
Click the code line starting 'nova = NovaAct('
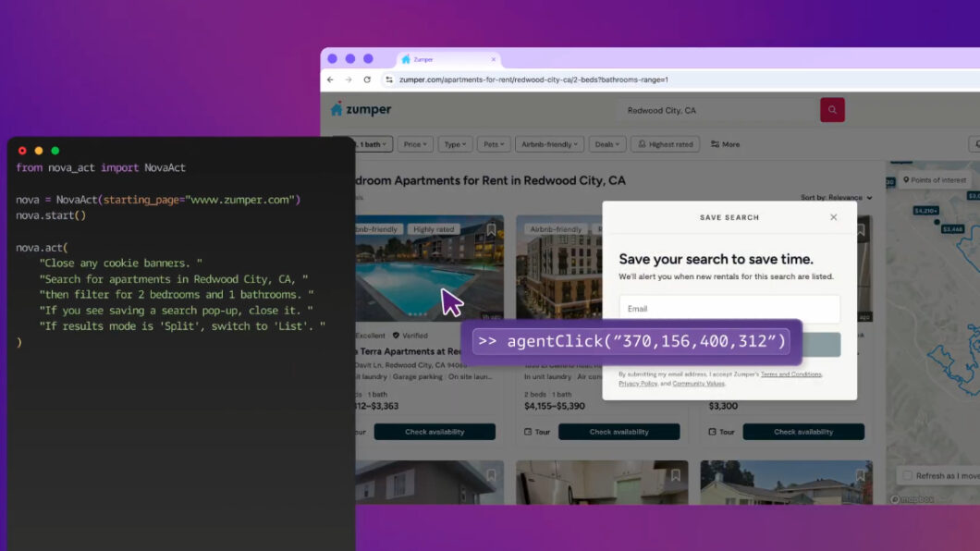(x=158, y=200)
